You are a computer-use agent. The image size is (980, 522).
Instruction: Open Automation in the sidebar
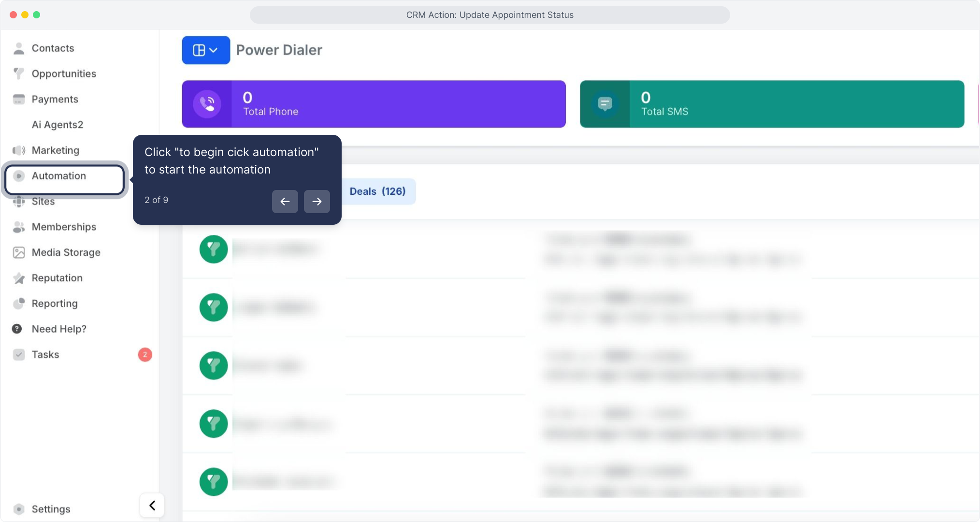pos(59,176)
